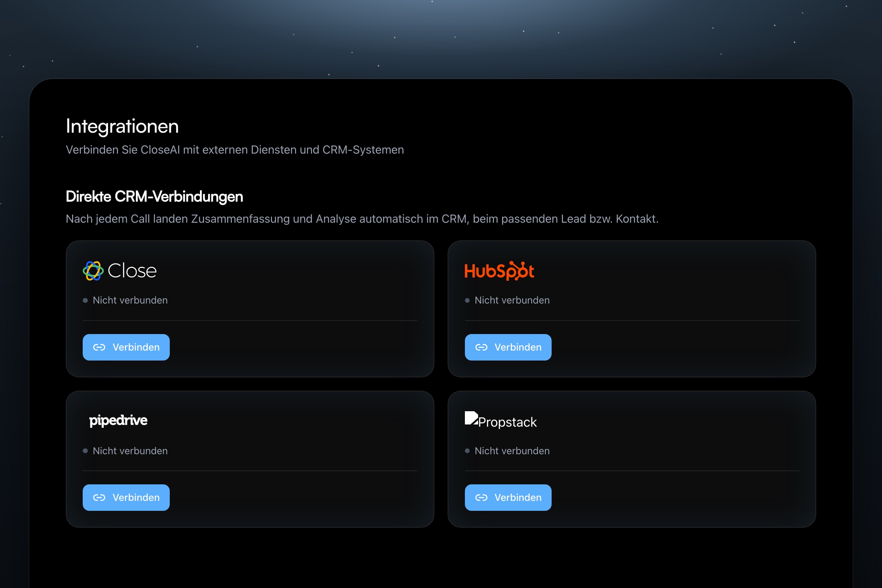Click the 'Direkte CRM-Verbindungen' section heading

154,197
